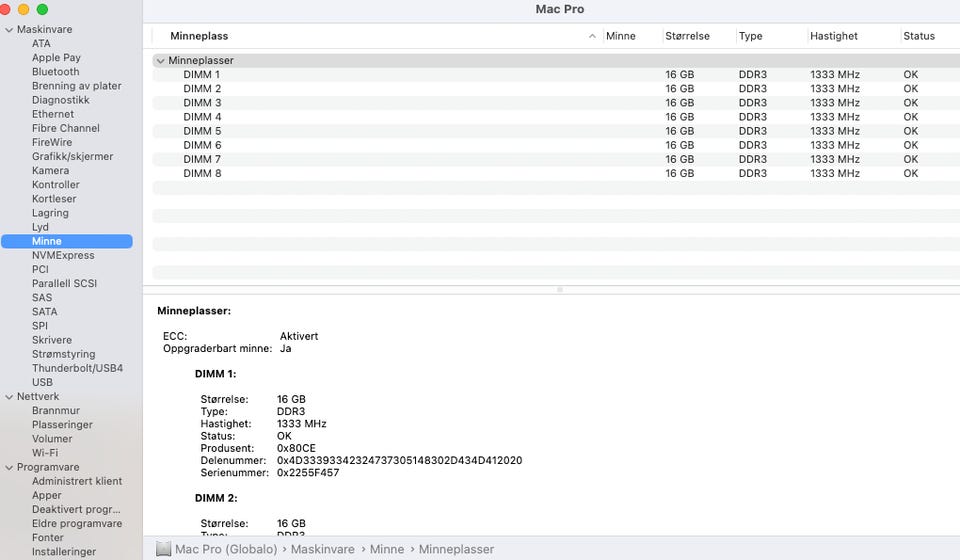Select Fonter in the sidebar

(48, 537)
